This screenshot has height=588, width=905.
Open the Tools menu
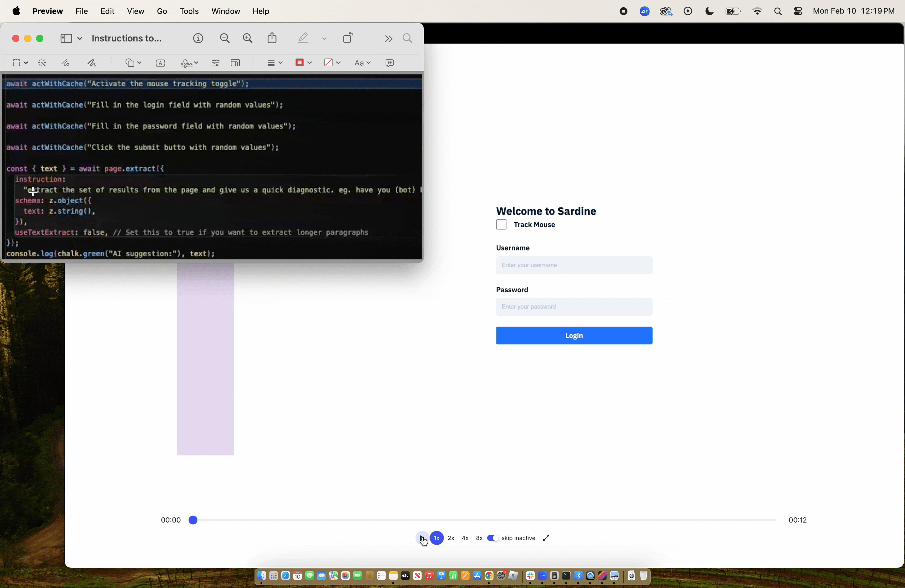[189, 11]
